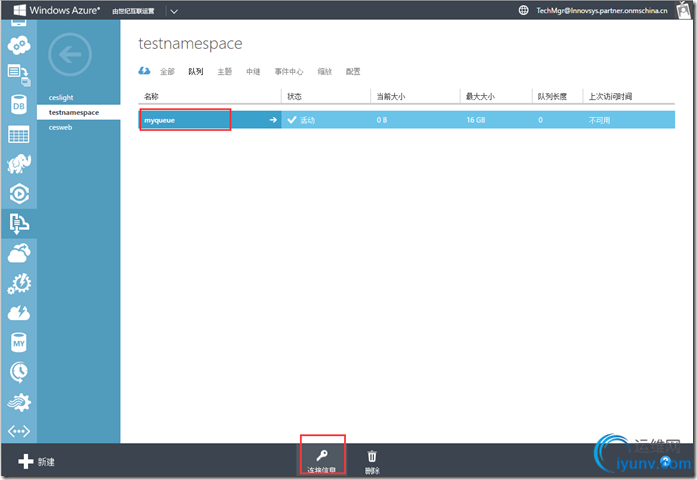The height and width of the screenshot is (480, 697).
Task: Click the 16 GB max size cell
Action: pos(476,120)
